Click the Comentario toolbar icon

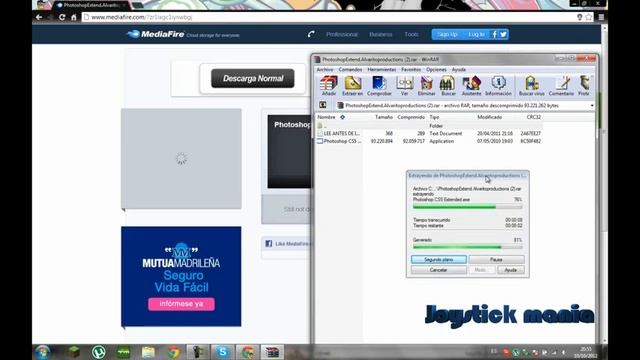pyautogui.click(x=561, y=86)
